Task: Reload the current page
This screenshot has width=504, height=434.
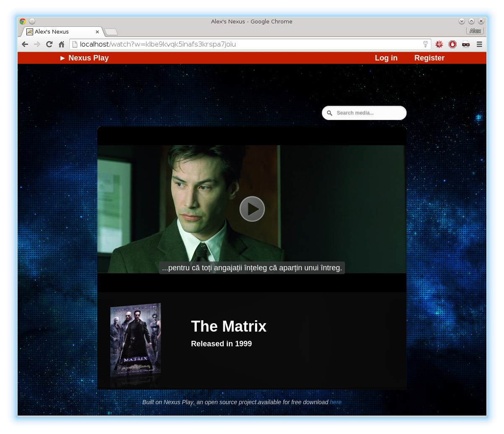Action: point(49,44)
